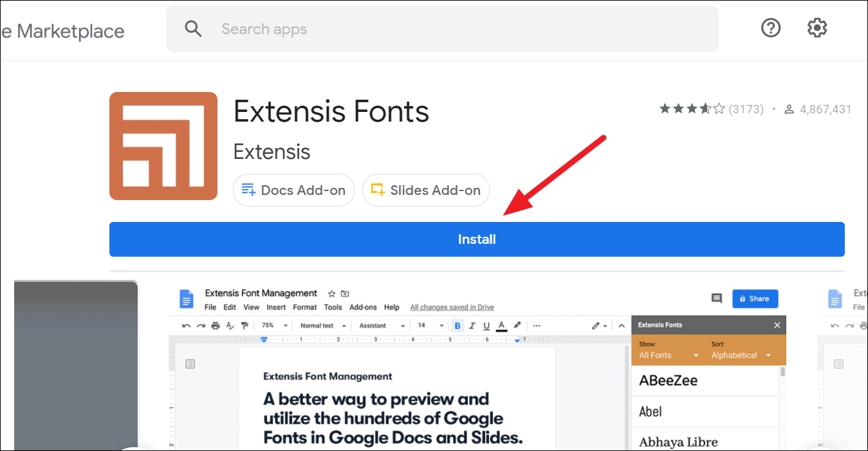Click the search magnifier icon

193,29
